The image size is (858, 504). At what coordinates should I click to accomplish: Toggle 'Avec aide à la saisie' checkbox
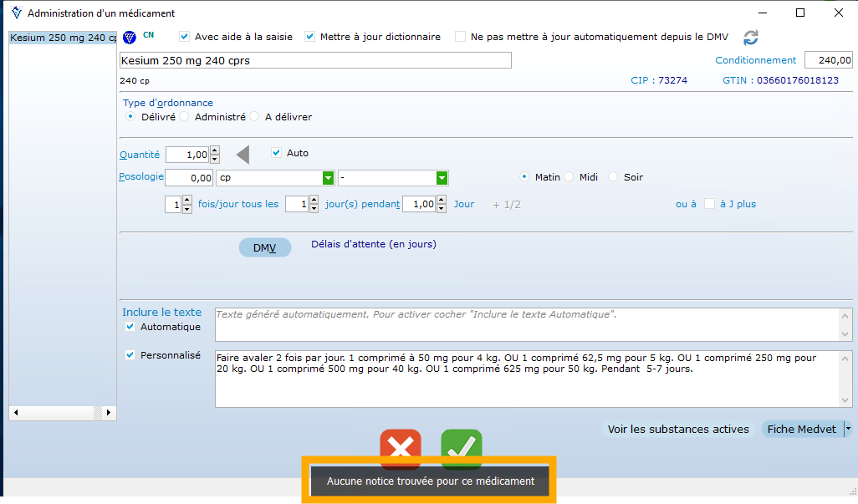185,37
